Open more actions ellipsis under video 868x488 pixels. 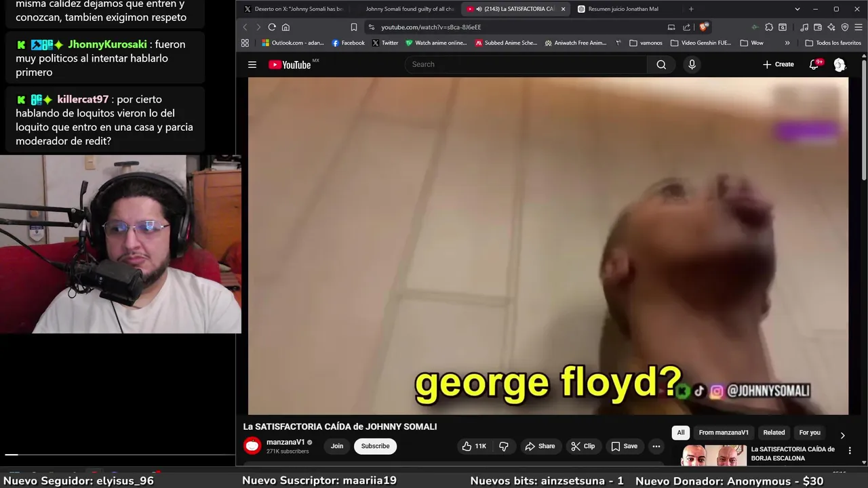[x=656, y=446]
